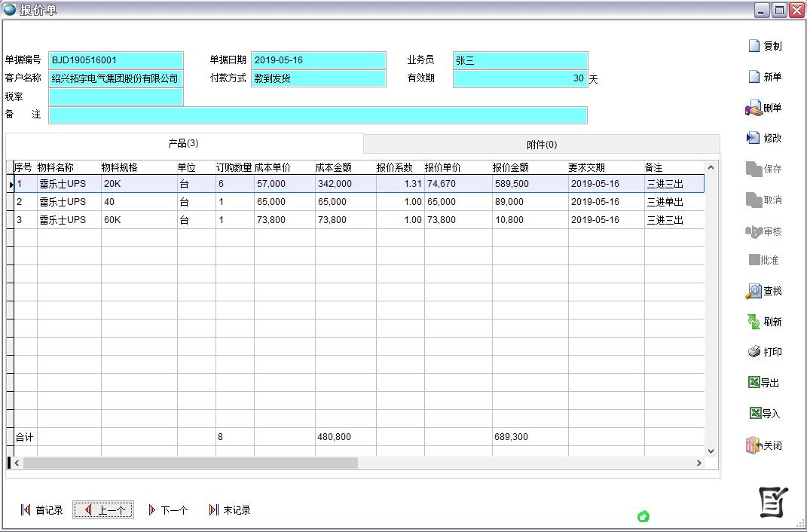Image resolution: width=807 pixels, height=532 pixels.
Task: Open the notepad icon at bottom right
Action: (772, 502)
